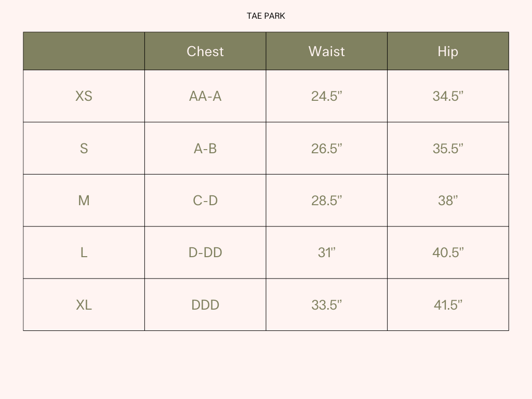Viewport: 532px width, 399px height.
Task: Click the C-D chest cell
Action: tap(205, 201)
